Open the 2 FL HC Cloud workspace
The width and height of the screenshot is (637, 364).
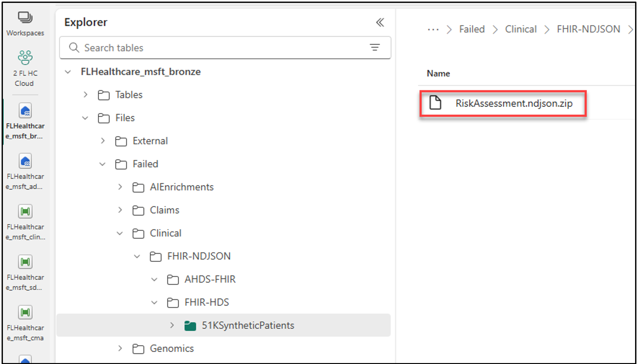(25, 58)
